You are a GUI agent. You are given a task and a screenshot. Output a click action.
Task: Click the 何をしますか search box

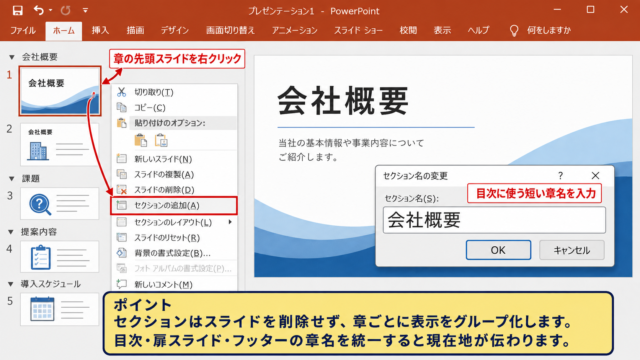[549, 30]
